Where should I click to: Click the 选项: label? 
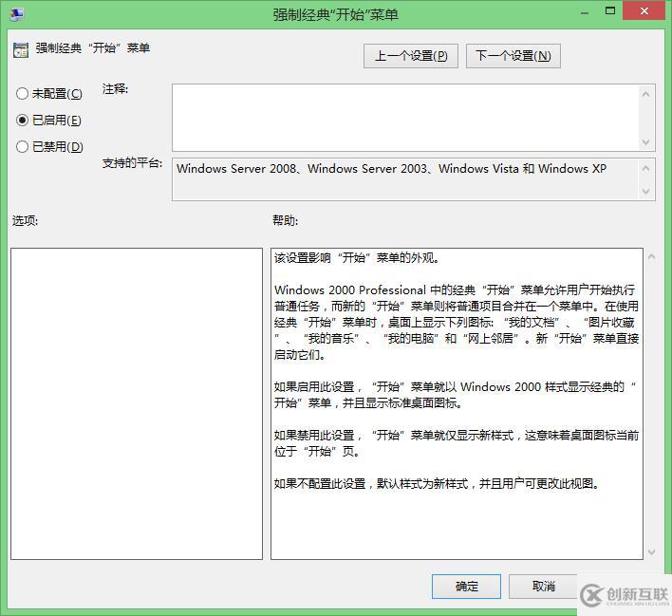pos(25,221)
